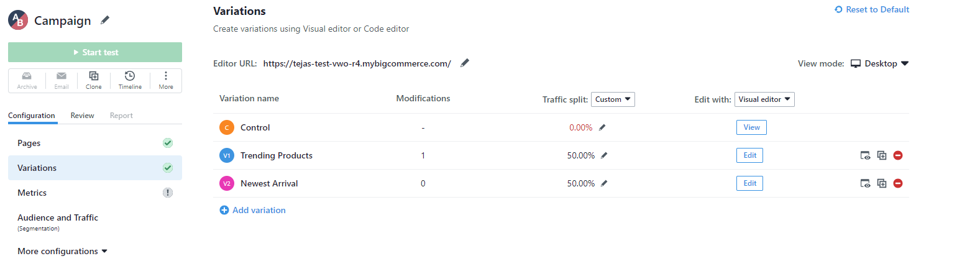Click Add variation link
The image size is (980, 279).
click(253, 210)
